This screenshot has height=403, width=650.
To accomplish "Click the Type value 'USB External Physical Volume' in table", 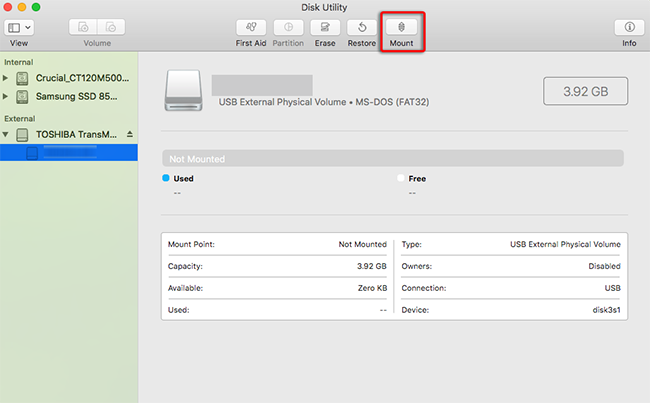I will [565, 244].
